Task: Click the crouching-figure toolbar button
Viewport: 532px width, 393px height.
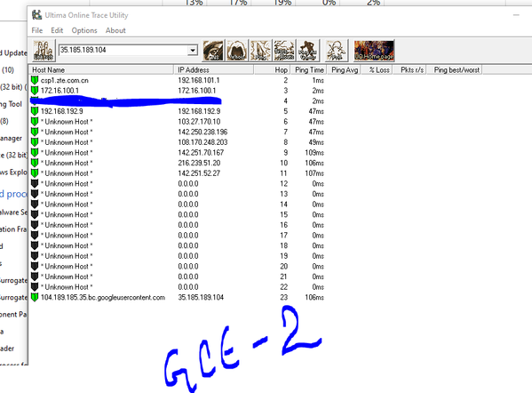Action: [x=308, y=51]
